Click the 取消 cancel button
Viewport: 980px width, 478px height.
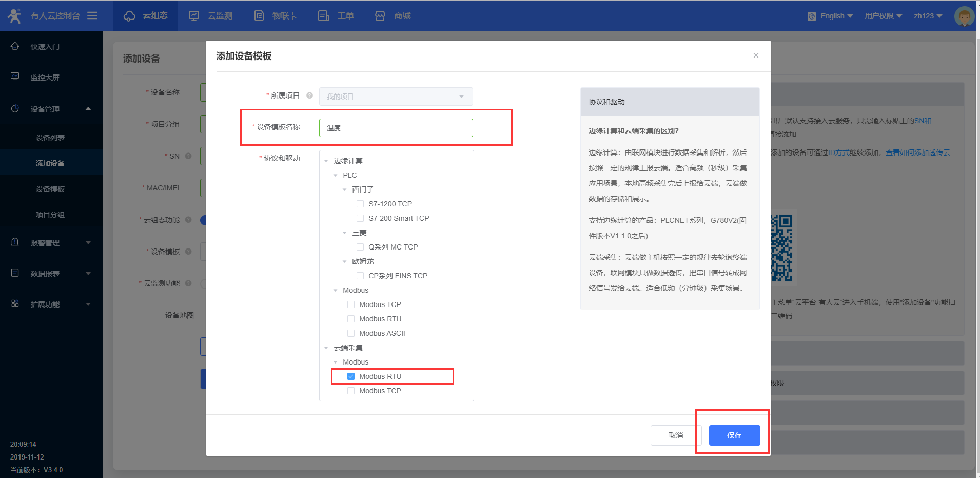pos(676,435)
